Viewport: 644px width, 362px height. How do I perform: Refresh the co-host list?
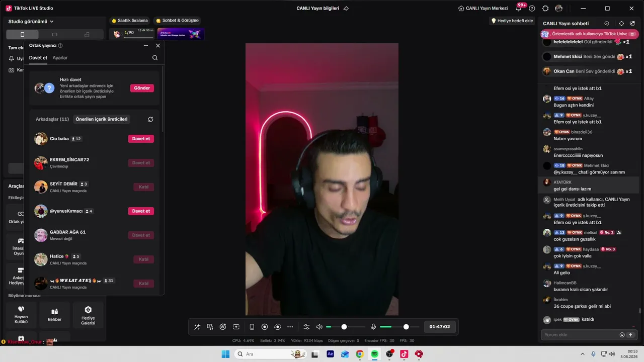pos(150,119)
